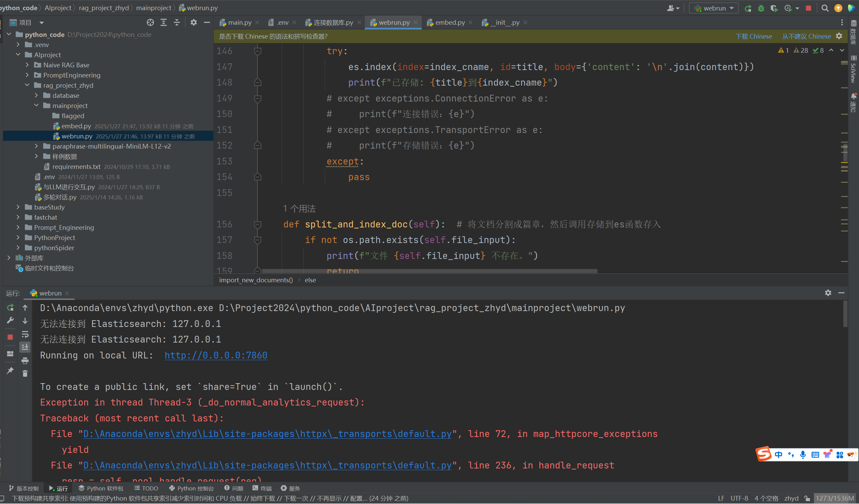The width and height of the screenshot is (859, 504).
Task: Select opened file target icon in project panel
Action: 150,22
